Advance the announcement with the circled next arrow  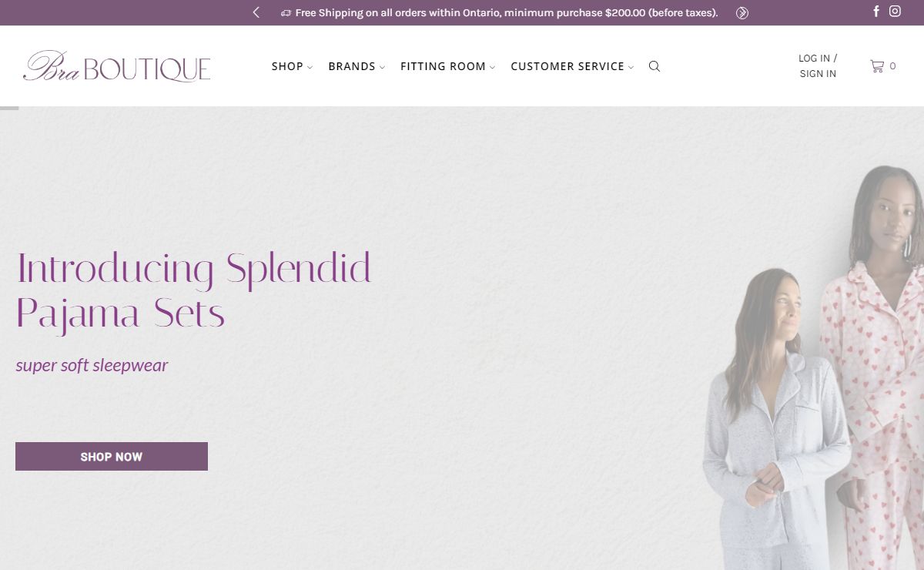pyautogui.click(x=742, y=12)
